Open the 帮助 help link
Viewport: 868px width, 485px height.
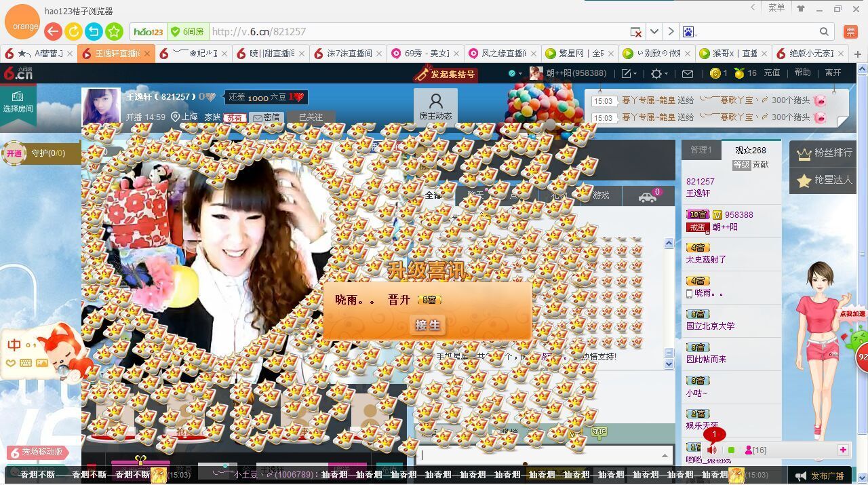click(802, 73)
